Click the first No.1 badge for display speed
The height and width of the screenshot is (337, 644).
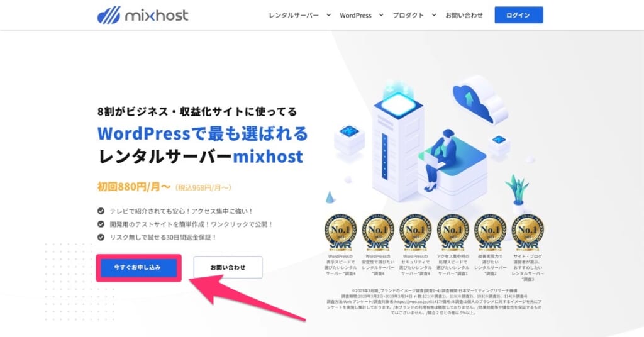340,231
